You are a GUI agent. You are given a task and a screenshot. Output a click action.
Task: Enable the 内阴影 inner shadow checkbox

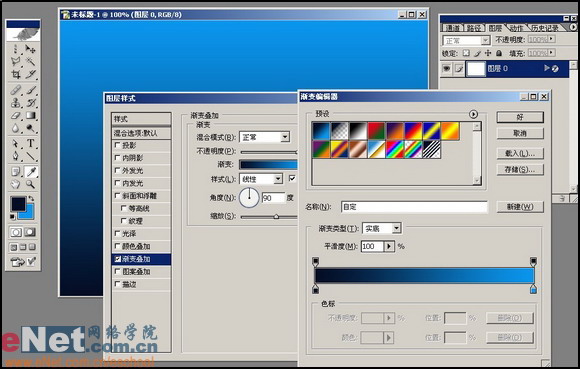(x=117, y=158)
